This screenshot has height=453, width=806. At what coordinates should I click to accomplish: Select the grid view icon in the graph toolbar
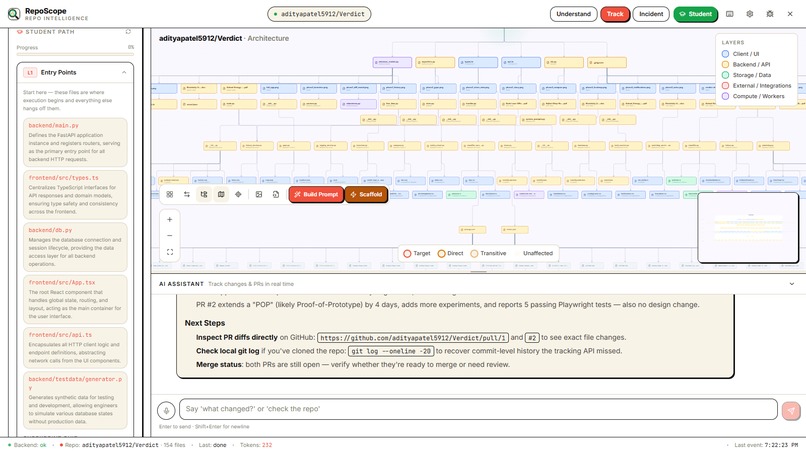[170, 194]
